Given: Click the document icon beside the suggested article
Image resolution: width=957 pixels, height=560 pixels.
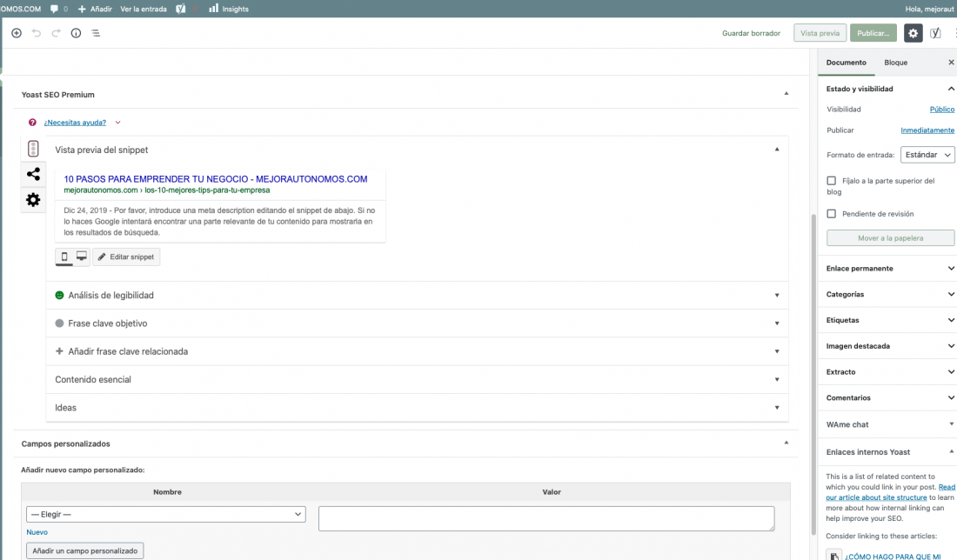Looking at the screenshot, I should click(x=833, y=556).
